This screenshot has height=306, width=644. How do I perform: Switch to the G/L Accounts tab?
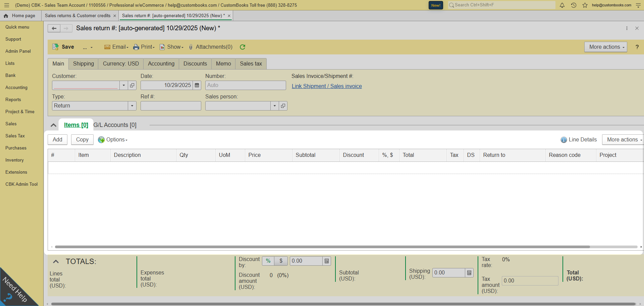[115, 125]
